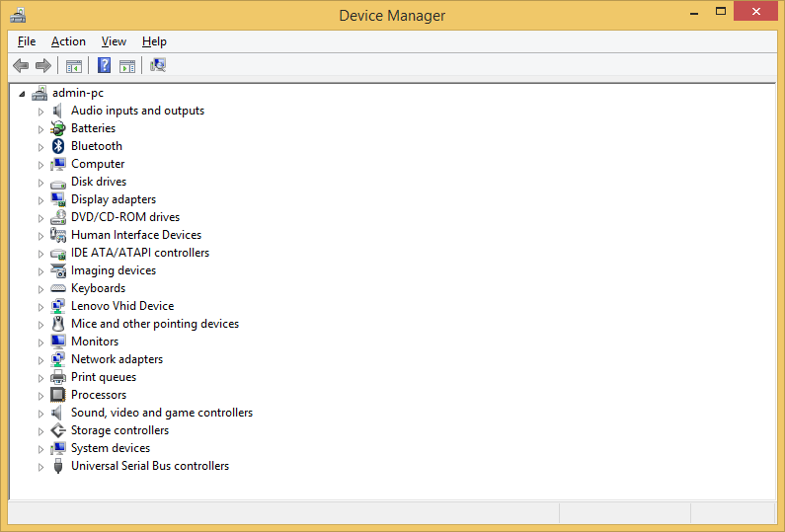The image size is (785, 532).
Task: Open the View menu
Action: click(114, 41)
